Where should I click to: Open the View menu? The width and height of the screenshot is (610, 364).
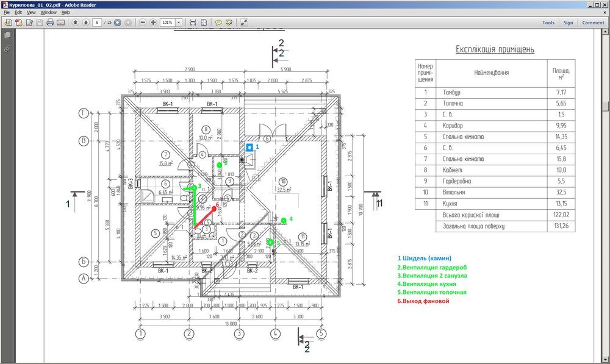[x=31, y=12]
